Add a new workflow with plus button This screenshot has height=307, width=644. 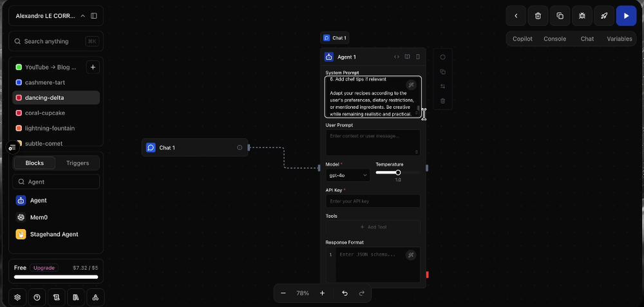[93, 68]
